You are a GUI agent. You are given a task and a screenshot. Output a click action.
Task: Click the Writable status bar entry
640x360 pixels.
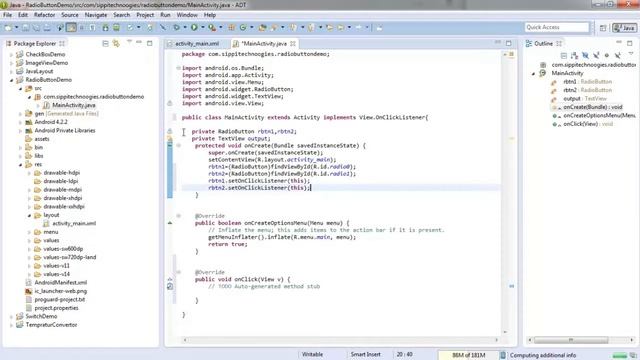click(x=312, y=355)
